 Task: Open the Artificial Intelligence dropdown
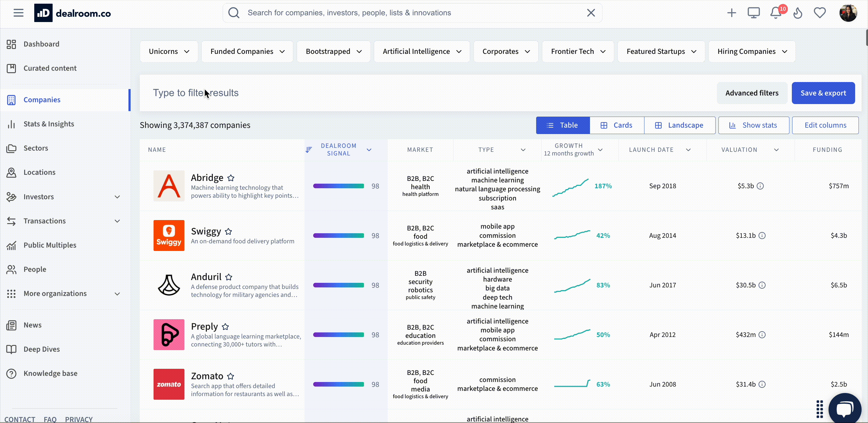(421, 51)
